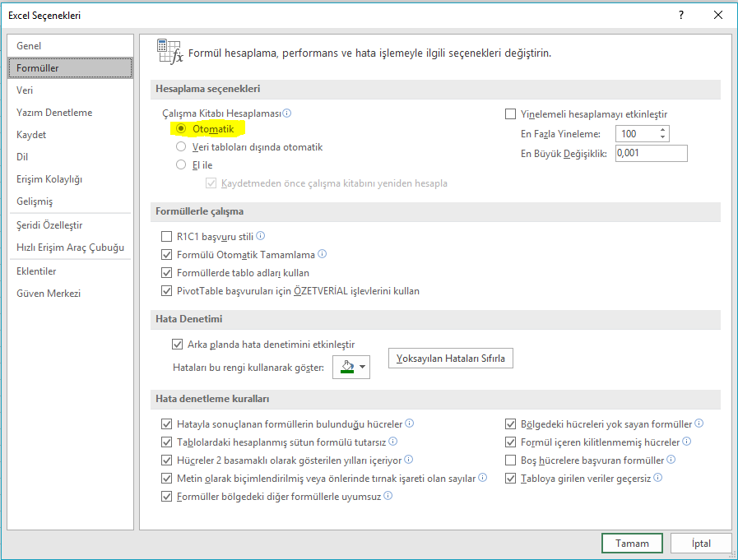Toggle Formülü Otomatik Tamamlama checkbox
The width and height of the screenshot is (738, 560).
click(167, 255)
